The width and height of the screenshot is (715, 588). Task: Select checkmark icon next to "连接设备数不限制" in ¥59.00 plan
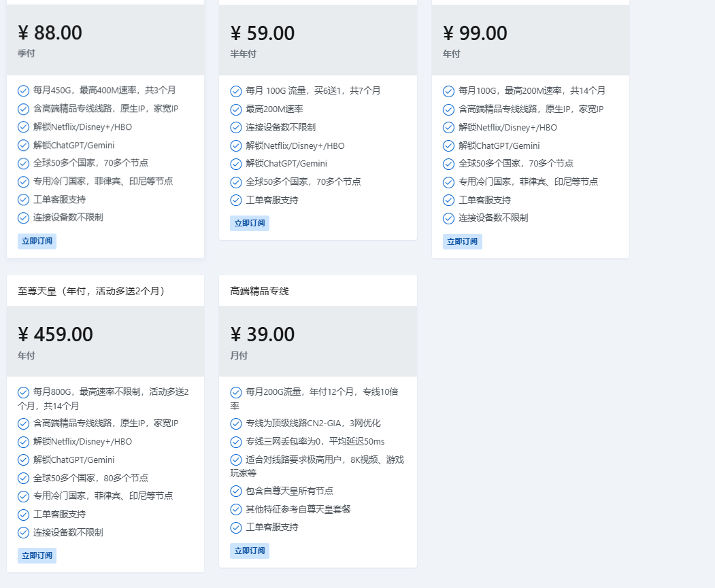[235, 127]
